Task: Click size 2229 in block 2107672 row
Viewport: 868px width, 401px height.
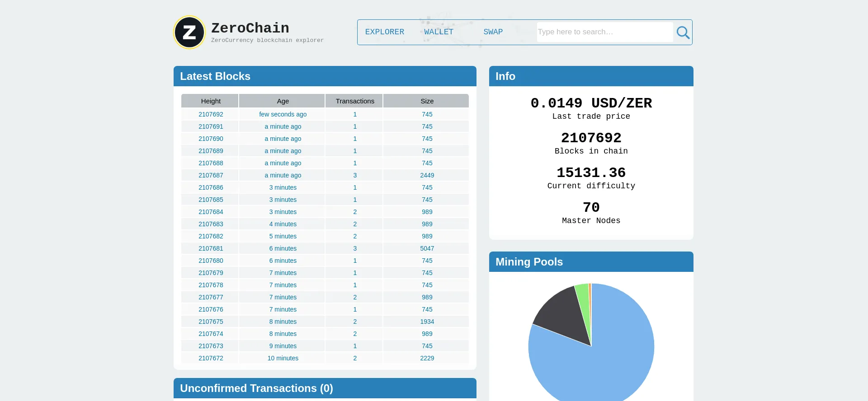Action: tap(427, 358)
